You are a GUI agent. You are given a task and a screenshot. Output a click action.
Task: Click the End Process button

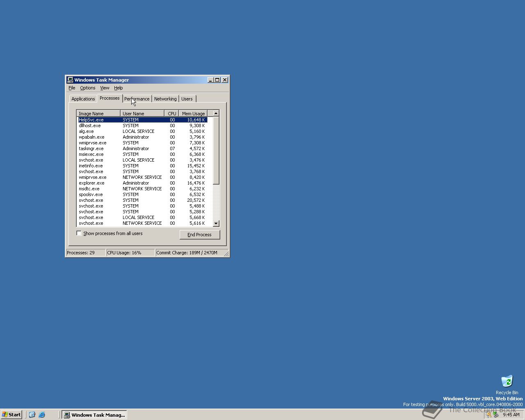pos(200,235)
